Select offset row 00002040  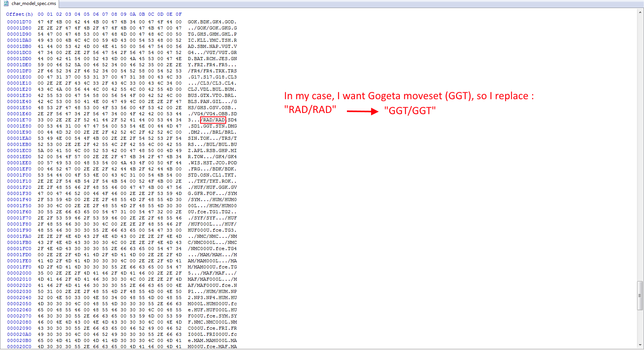point(19,298)
